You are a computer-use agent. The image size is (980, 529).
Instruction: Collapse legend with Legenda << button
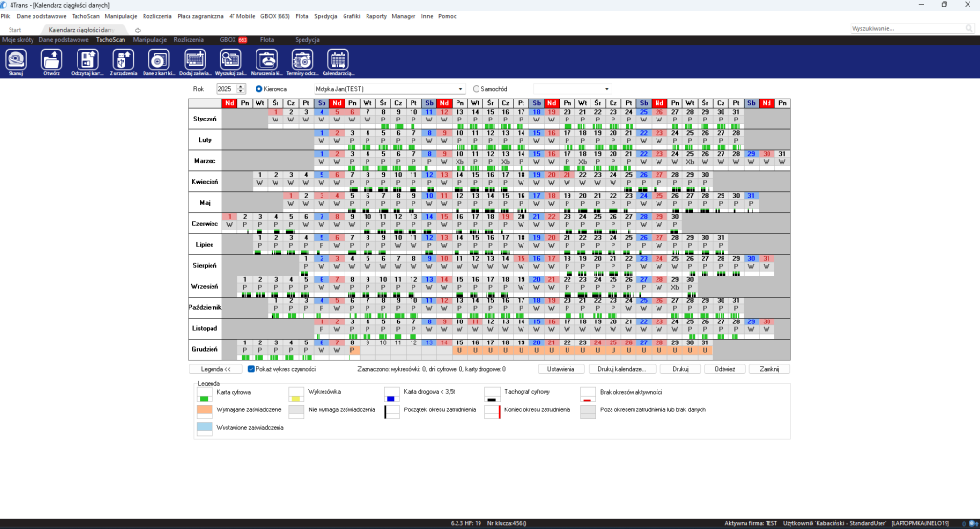click(215, 369)
